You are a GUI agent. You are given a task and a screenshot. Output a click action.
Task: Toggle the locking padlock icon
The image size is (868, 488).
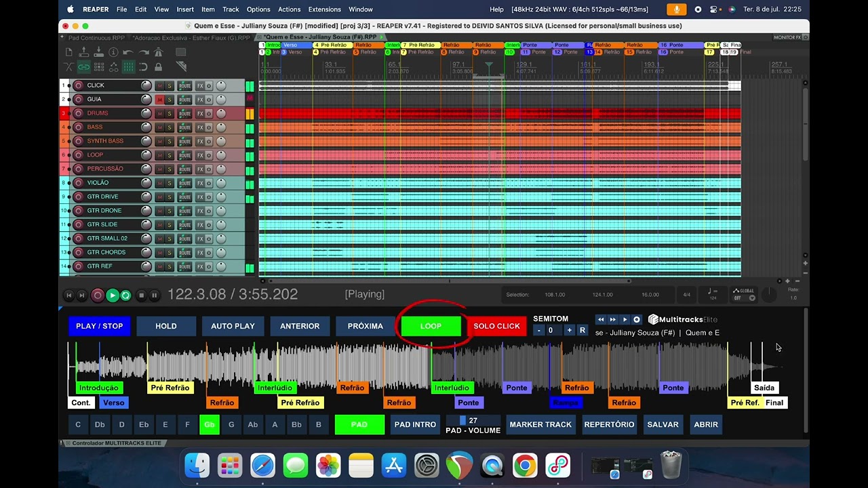158,66
